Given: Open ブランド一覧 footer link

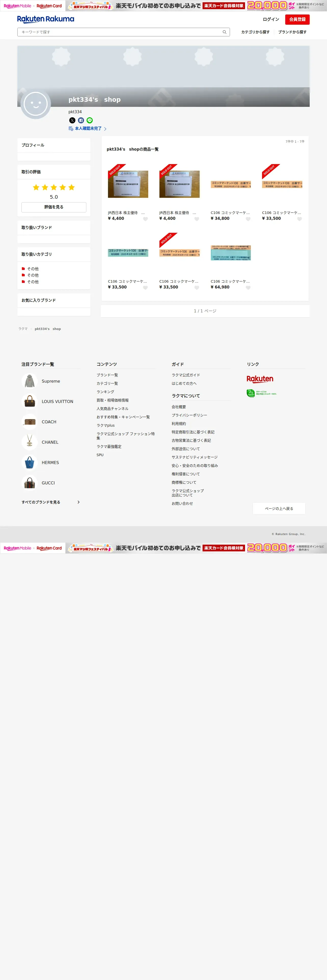Looking at the screenshot, I should pyautogui.click(x=107, y=375).
